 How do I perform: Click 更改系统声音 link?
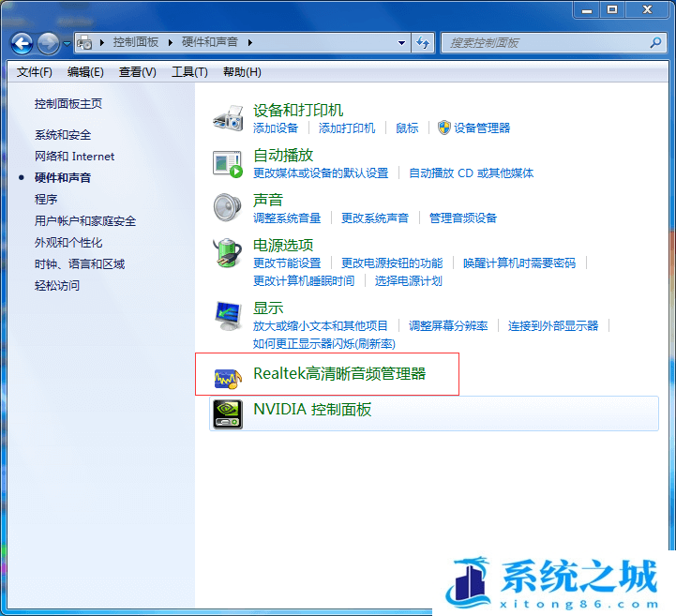coord(375,218)
